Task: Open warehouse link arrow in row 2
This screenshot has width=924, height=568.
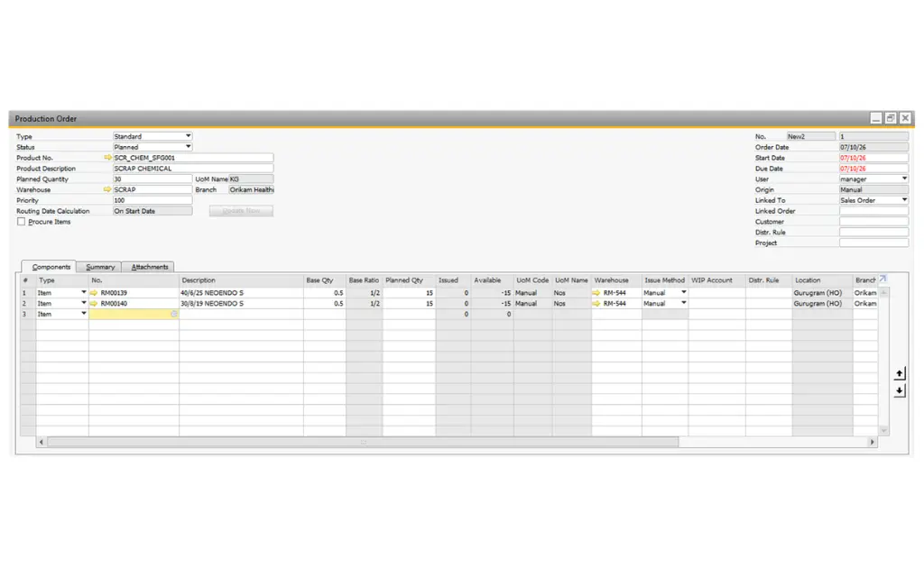Action: 596,303
